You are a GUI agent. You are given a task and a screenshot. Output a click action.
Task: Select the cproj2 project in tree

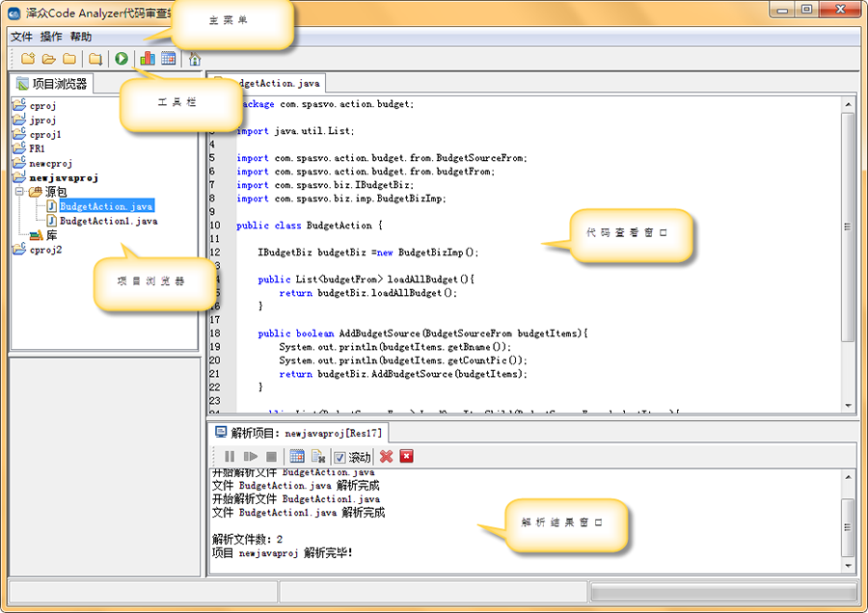click(45, 250)
